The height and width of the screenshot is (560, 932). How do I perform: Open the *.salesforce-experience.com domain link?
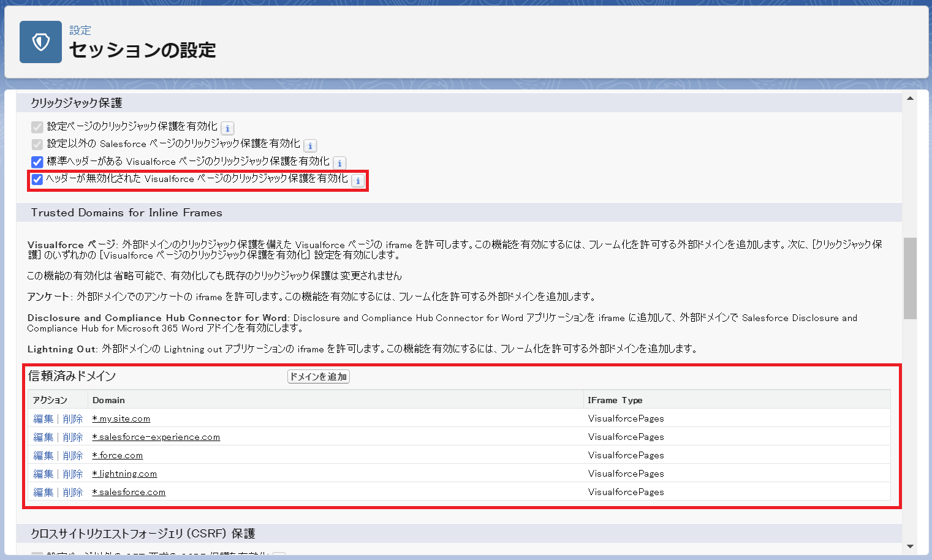156,437
